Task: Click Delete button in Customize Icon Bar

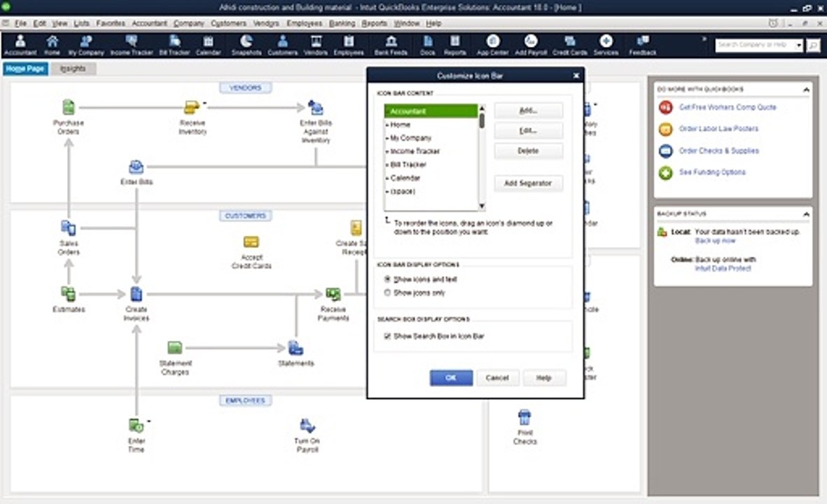Action: click(x=528, y=150)
